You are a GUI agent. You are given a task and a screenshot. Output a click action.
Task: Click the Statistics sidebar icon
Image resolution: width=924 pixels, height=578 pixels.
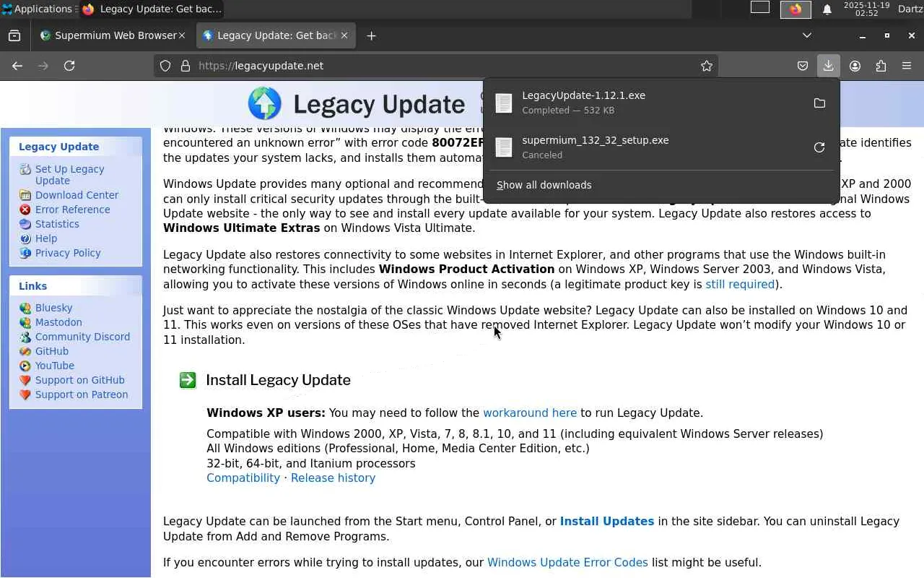tap(25, 224)
